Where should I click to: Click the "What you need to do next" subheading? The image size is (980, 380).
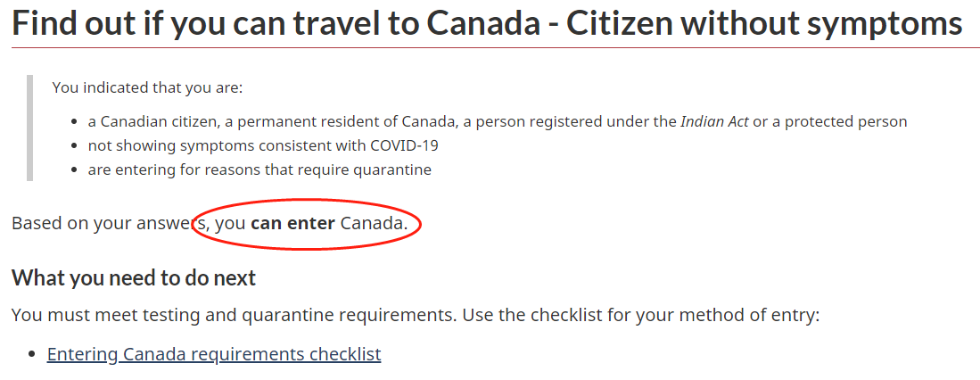pyautogui.click(x=134, y=277)
